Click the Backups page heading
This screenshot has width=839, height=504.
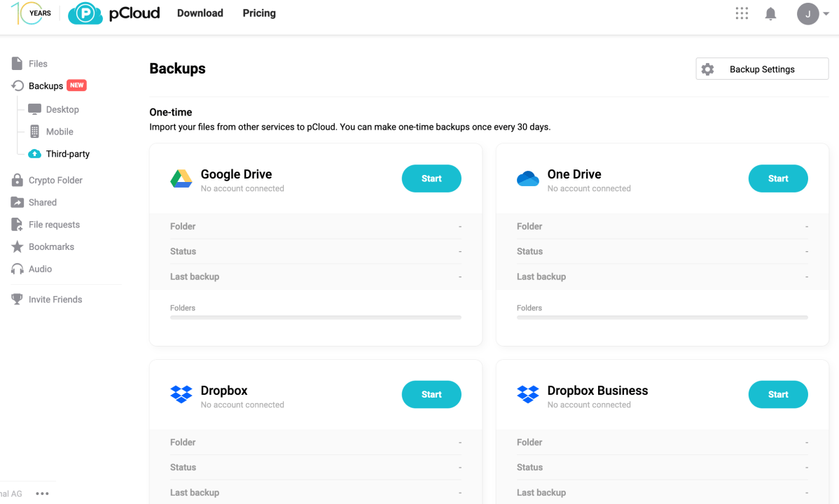click(177, 69)
